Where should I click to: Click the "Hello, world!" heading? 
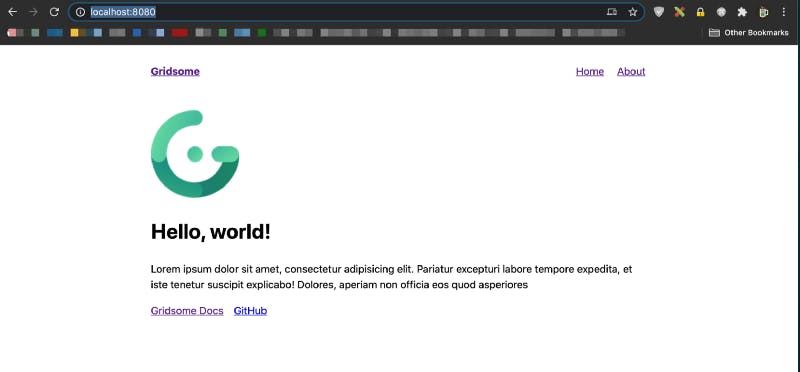click(211, 232)
